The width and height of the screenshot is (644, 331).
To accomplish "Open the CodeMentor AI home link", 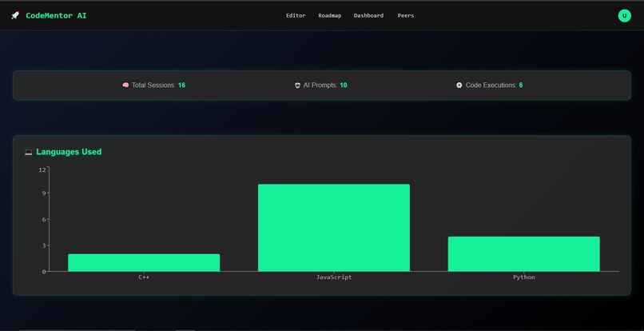I will click(56, 16).
